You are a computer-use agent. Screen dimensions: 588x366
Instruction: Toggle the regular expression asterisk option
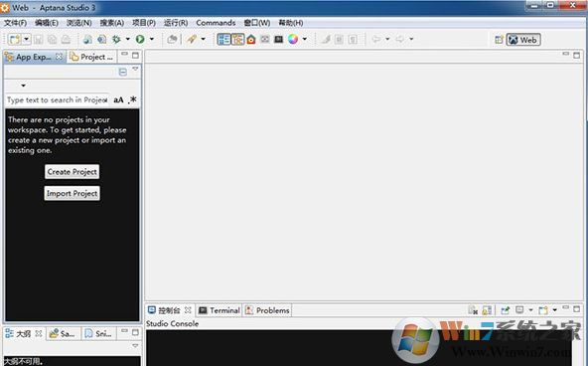(133, 99)
